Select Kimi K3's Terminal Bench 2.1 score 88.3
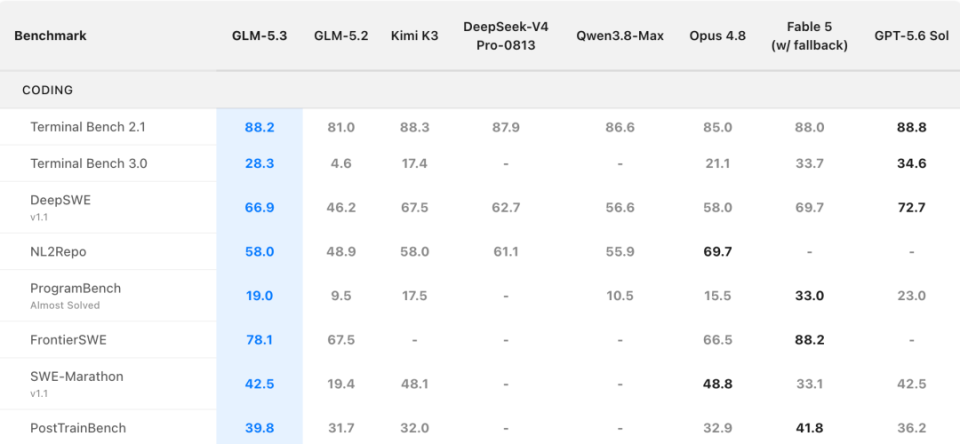960x444 pixels. click(414, 127)
